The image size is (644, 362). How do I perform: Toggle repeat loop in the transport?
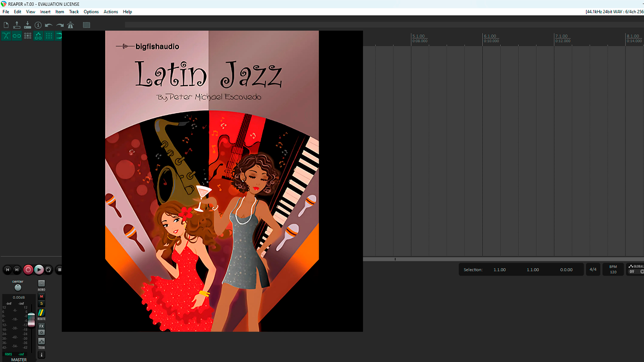coord(49,270)
